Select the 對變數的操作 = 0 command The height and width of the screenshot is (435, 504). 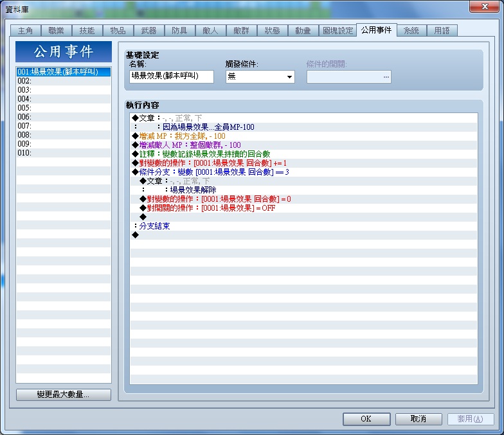pos(303,199)
